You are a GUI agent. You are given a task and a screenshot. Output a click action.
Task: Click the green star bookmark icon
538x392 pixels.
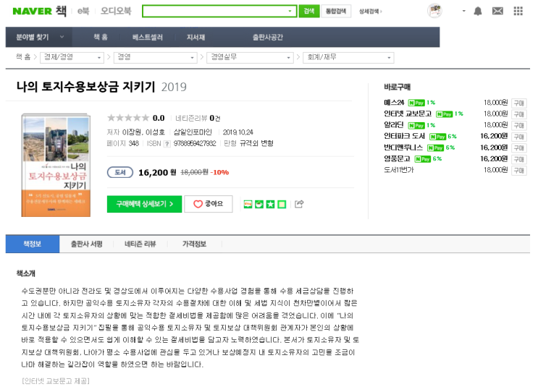click(270, 205)
